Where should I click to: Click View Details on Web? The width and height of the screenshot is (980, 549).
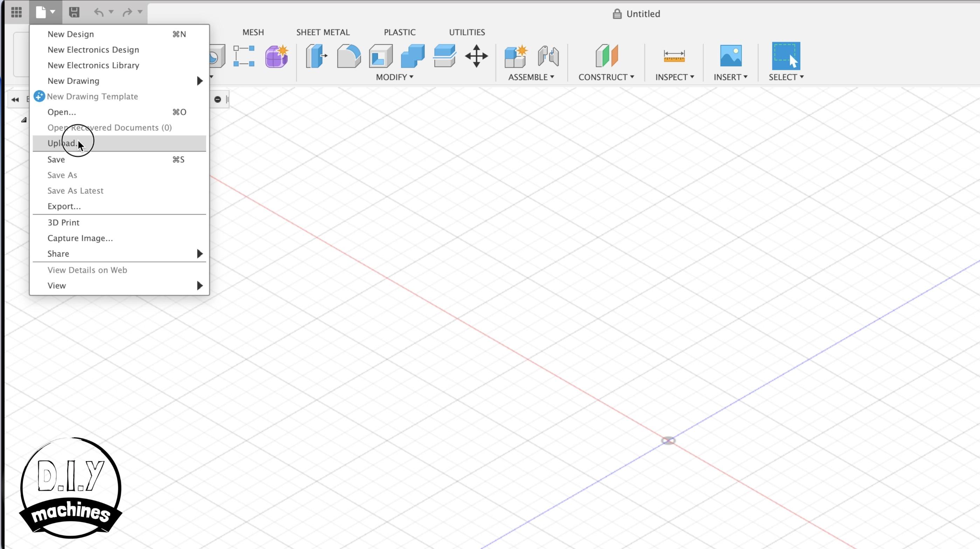point(87,270)
